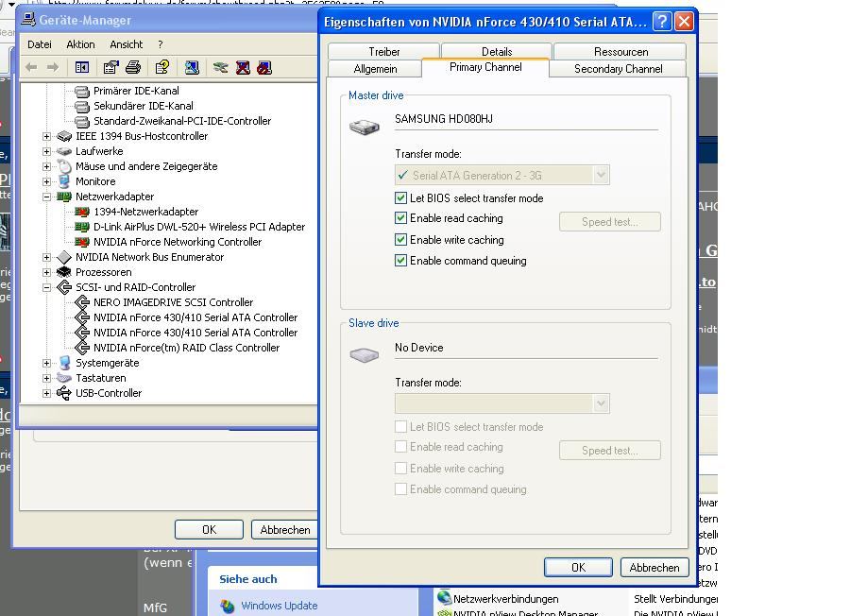Expand the Laufwerke tree node
The width and height of the screenshot is (850, 616).
(46, 151)
